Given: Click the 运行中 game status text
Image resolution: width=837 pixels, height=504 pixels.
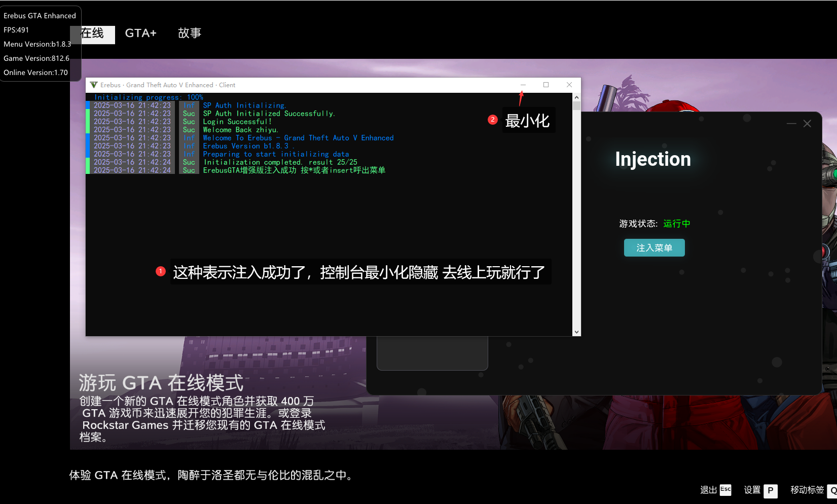Looking at the screenshot, I should (x=677, y=224).
